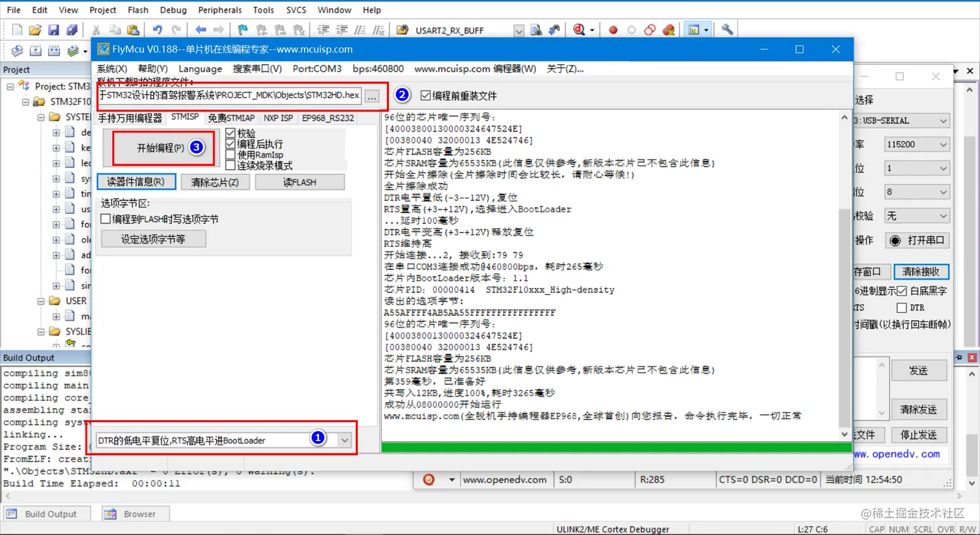980x535 pixels.
Task: Toggle the 编程后执行 checkbox
Action: tap(230, 144)
